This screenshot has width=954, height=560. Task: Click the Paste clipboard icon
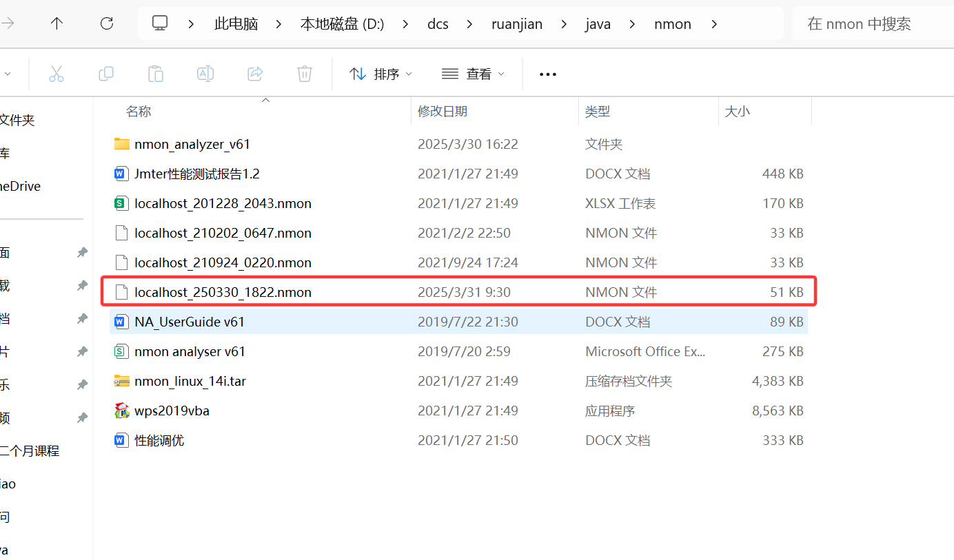tap(156, 74)
